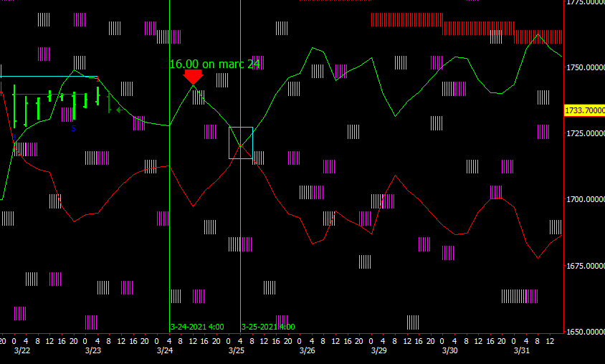Click the 1650.00000 price axis label
This screenshot has height=364, width=605.
(x=586, y=332)
